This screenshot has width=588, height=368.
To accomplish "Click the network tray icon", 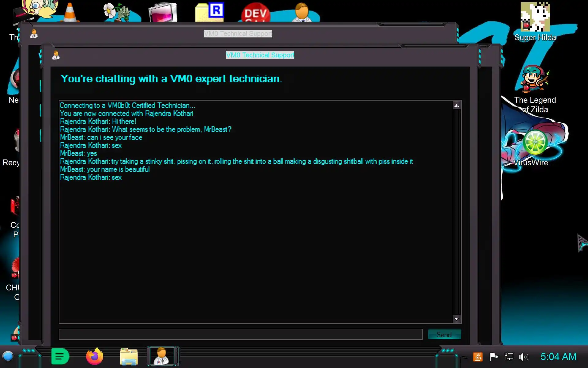I will (509, 357).
